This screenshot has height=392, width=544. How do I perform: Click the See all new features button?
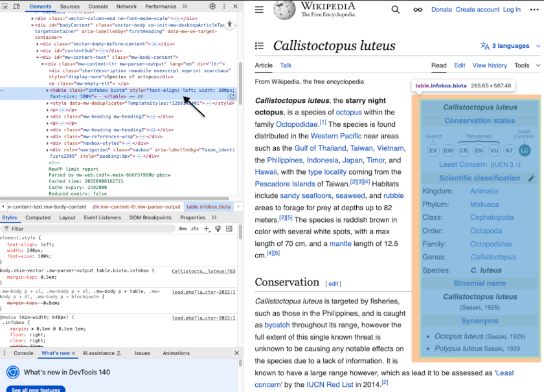click(36, 389)
